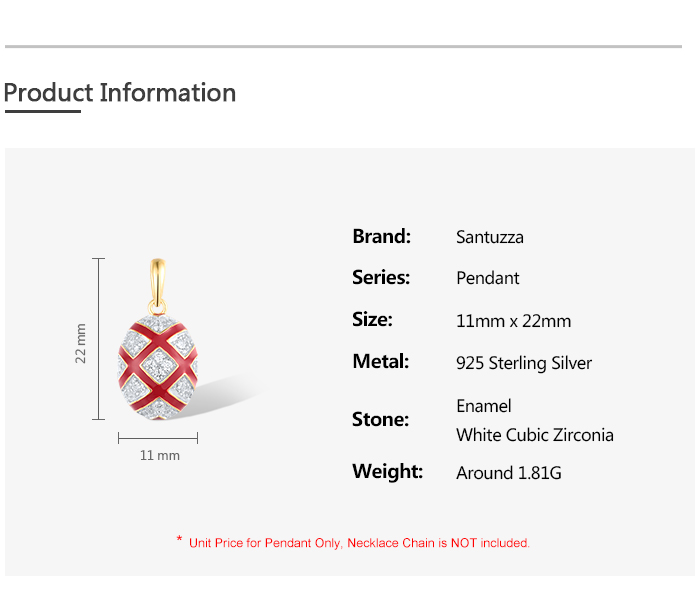This screenshot has width=700, height=615.
Task: Click the 22 mm height label
Action: (82, 343)
